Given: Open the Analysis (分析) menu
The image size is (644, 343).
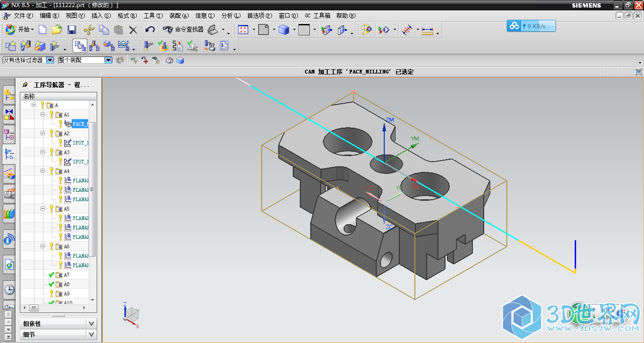Looking at the screenshot, I should coord(231,16).
